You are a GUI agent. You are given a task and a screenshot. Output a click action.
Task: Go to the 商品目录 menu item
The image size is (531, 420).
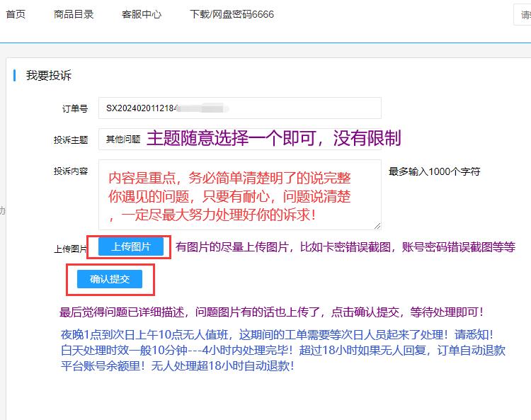pos(74,14)
